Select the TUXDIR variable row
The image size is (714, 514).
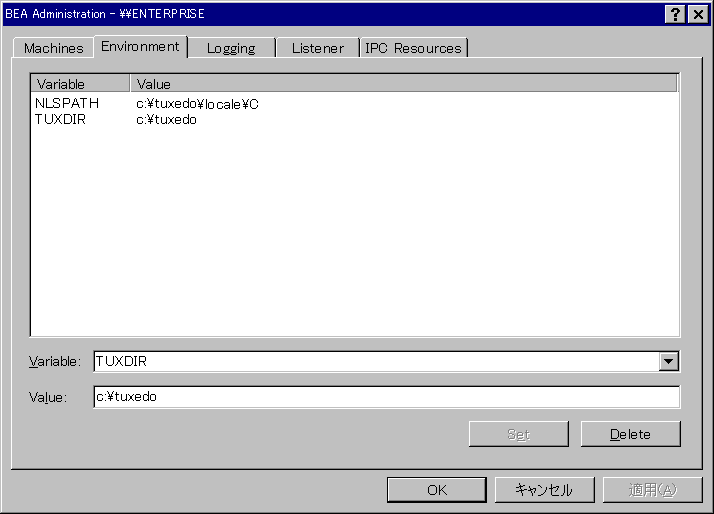coord(60,119)
